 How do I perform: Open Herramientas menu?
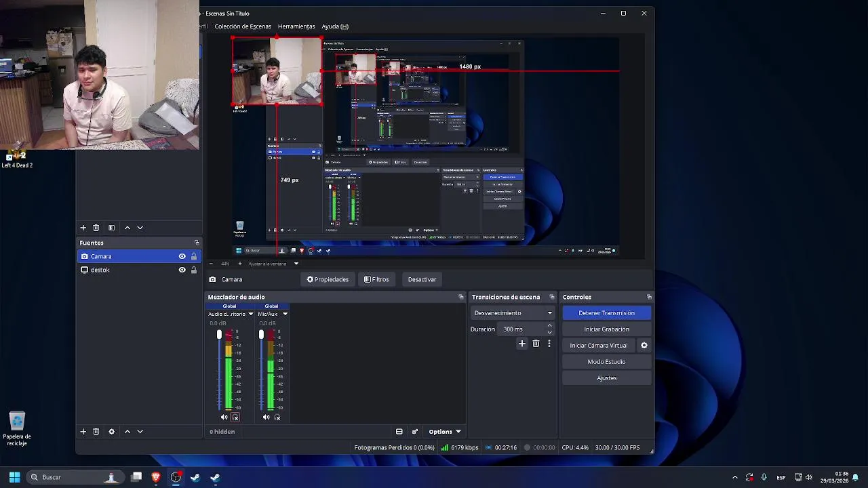click(296, 26)
